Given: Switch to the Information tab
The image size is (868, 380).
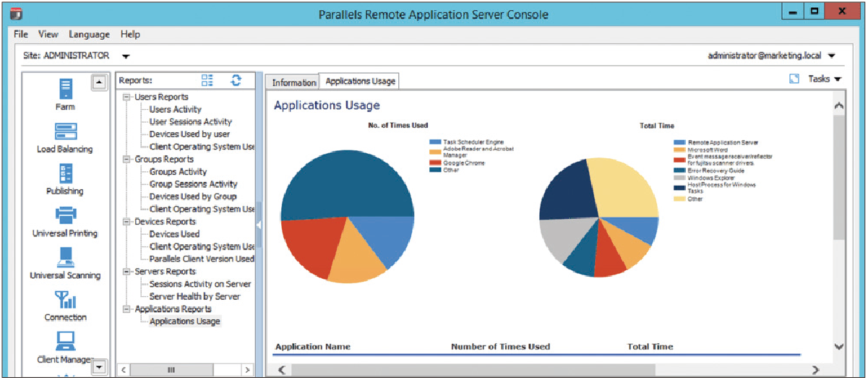Looking at the screenshot, I should click(x=294, y=82).
